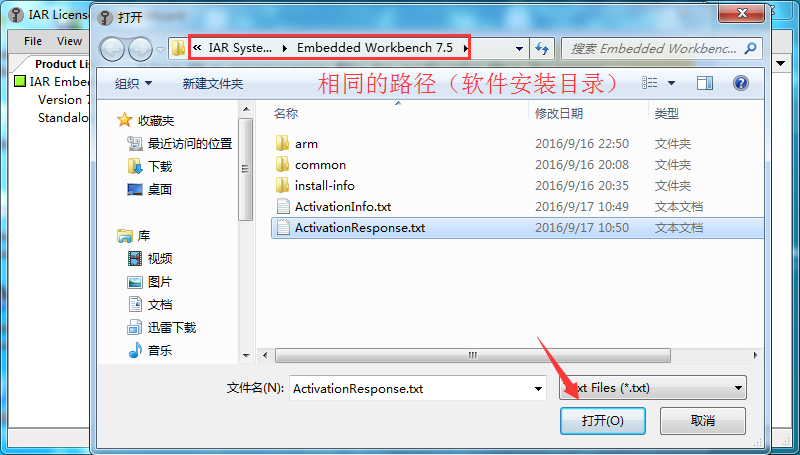Open the help question mark icon

(740, 83)
